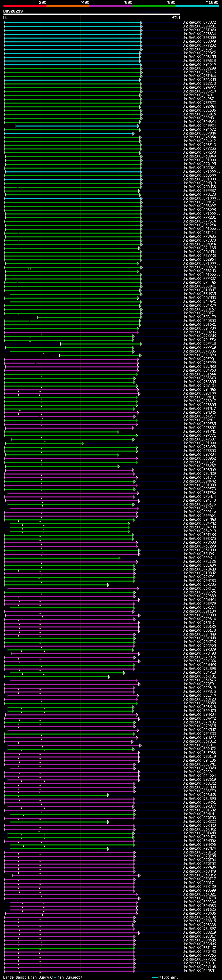Click the 458 query length label

tap(175, 17)
